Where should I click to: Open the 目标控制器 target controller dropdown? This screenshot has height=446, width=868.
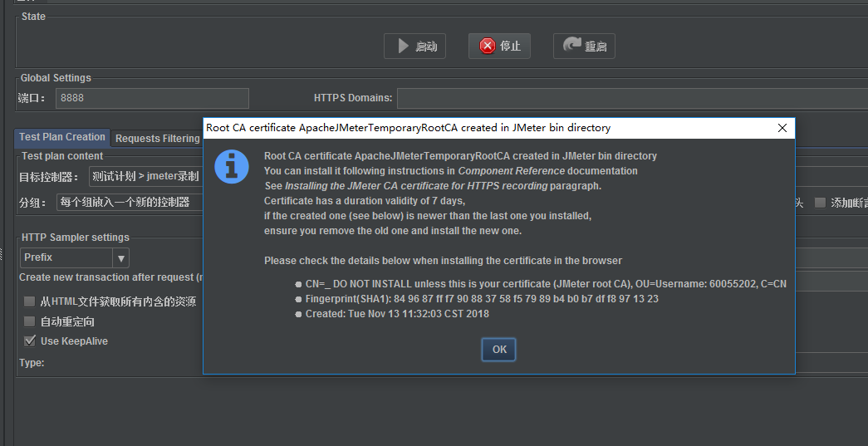pos(146,177)
